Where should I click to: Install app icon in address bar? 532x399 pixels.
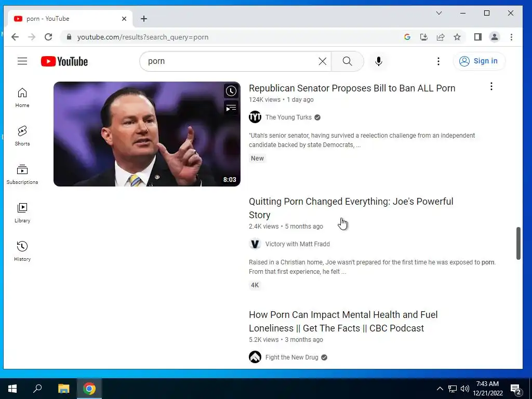coord(424,37)
